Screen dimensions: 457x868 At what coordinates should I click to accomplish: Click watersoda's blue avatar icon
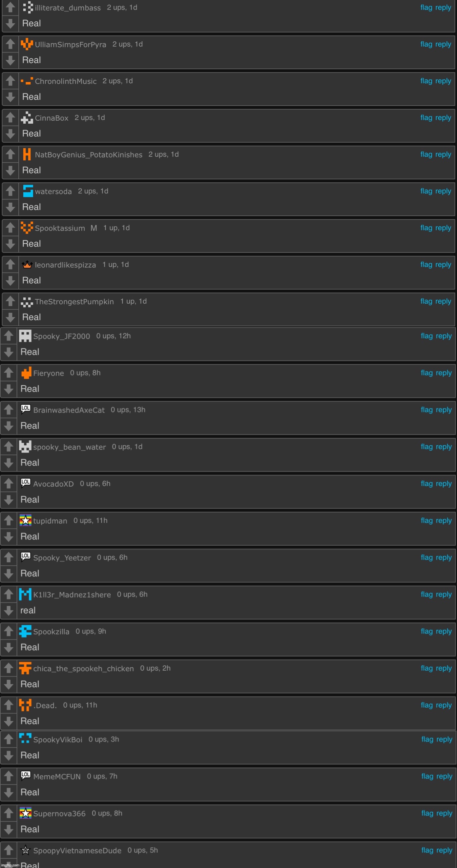(x=28, y=191)
